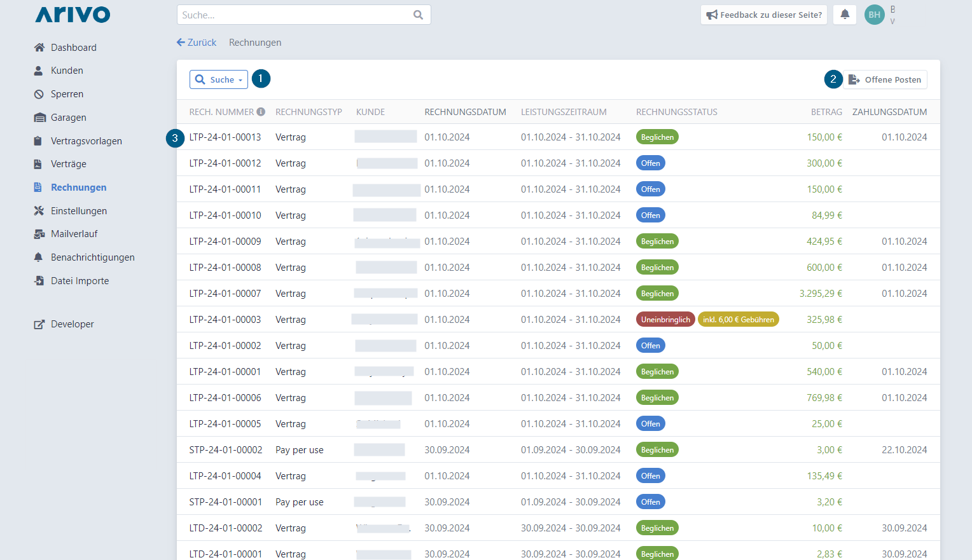Open invoice LTP-24-01-00012

point(225,163)
